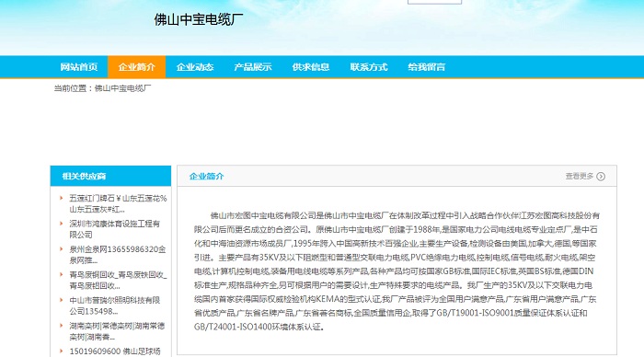Switch to the 供求信息 tab
This screenshot has height=357, width=644.
coord(311,67)
